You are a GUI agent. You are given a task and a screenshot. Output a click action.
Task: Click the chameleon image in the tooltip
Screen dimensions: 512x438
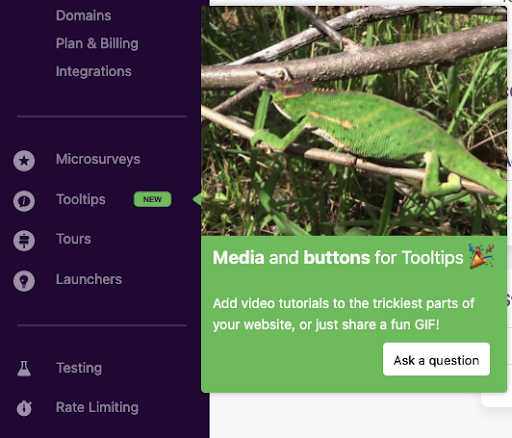click(x=354, y=121)
